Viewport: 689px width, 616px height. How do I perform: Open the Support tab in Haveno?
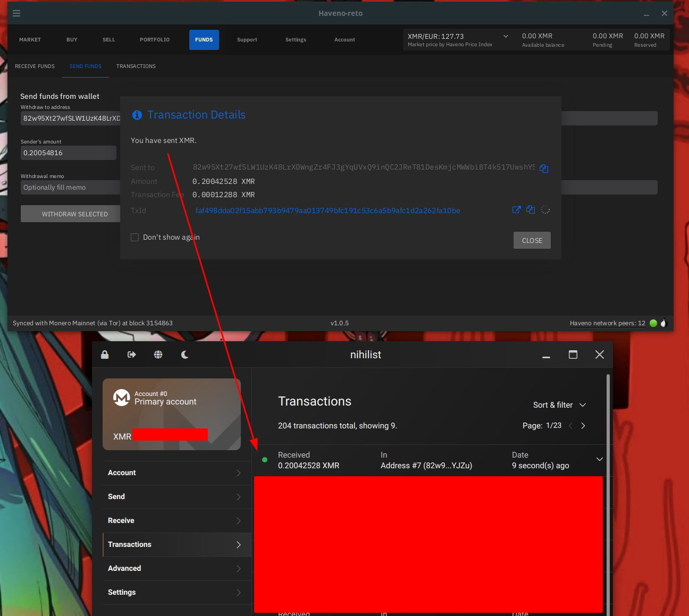coord(247,40)
